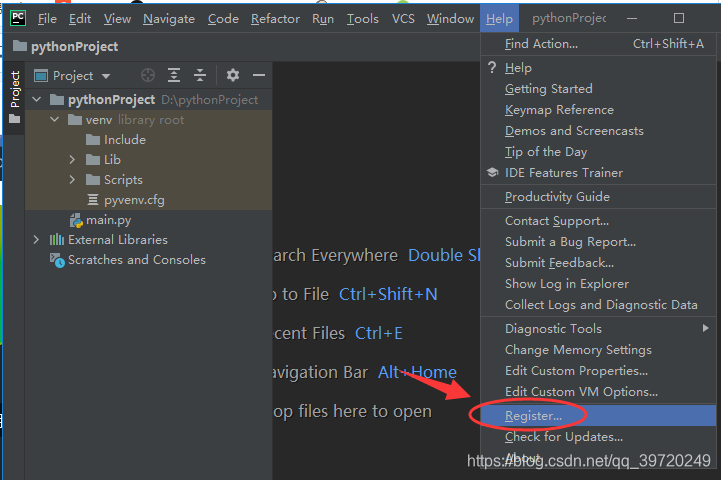Select Submit a Bug Report
The height and width of the screenshot is (480, 721).
pos(599,242)
